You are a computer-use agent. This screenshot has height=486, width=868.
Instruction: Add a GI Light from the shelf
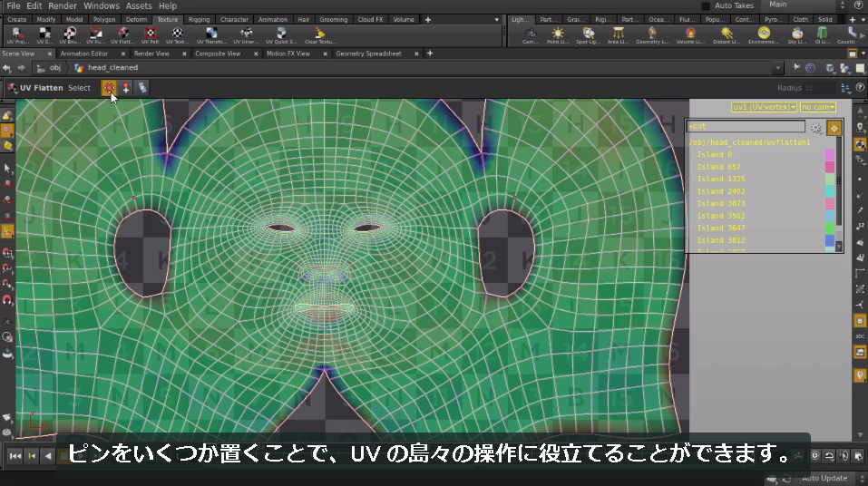822,35
